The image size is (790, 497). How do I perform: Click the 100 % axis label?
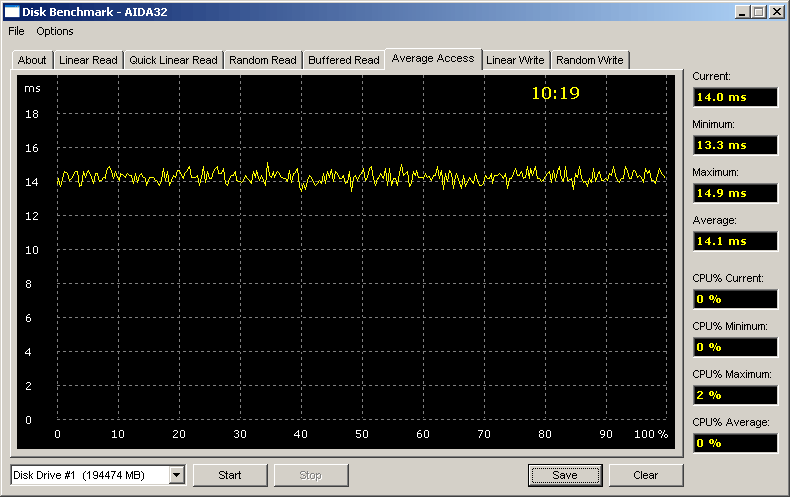[x=651, y=434]
